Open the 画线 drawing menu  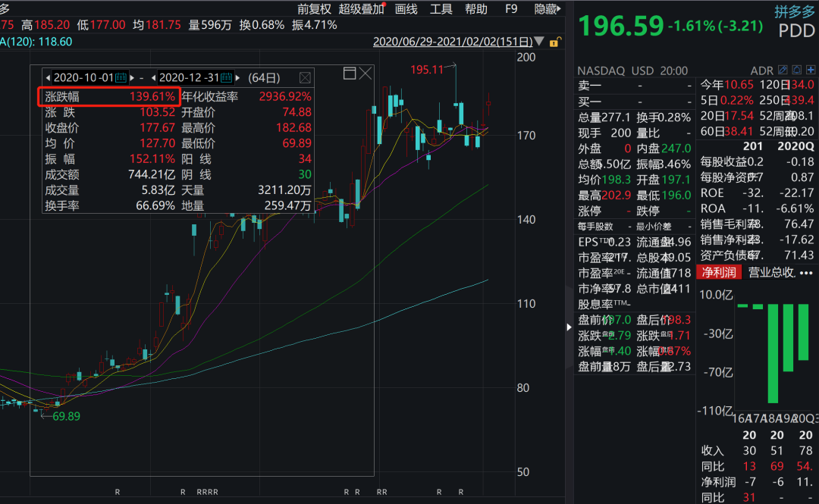406,9
